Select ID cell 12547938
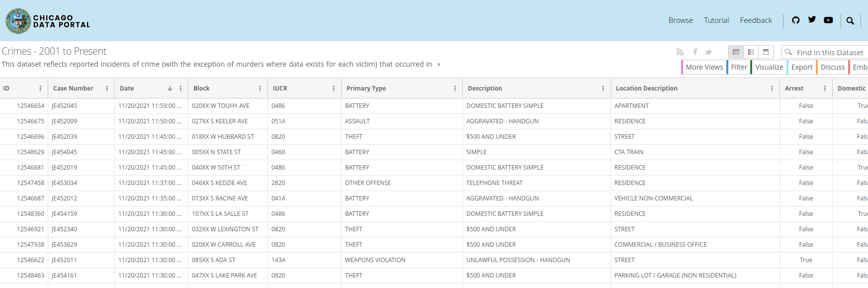 point(24,245)
